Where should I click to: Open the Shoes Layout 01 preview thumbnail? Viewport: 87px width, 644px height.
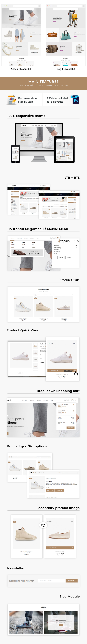[x=21, y=35]
